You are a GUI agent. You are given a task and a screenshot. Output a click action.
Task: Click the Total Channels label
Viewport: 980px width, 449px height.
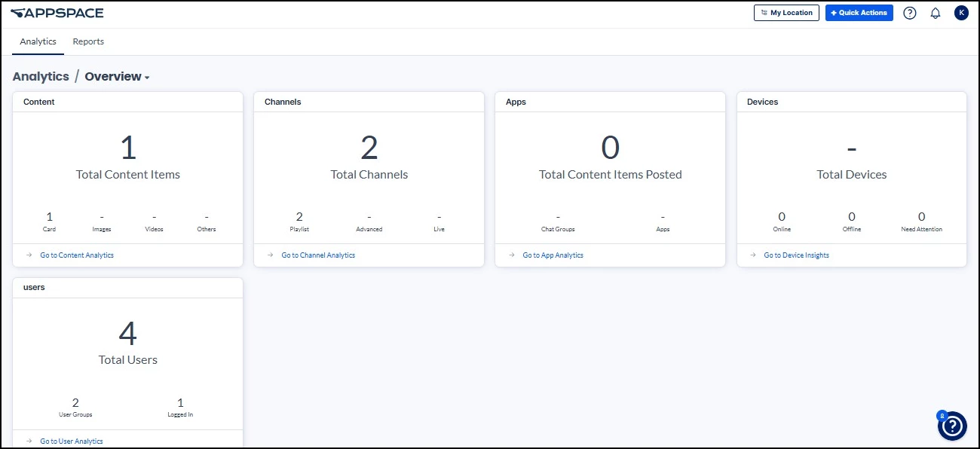tap(369, 175)
